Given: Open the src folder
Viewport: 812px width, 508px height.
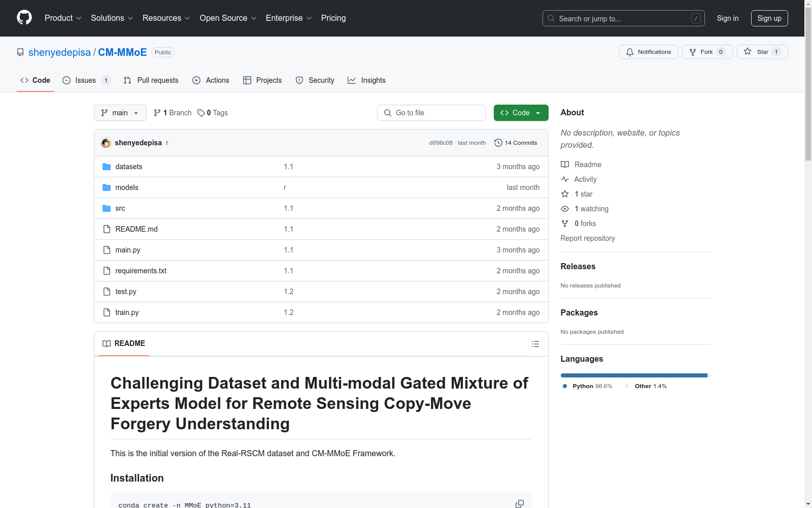Looking at the screenshot, I should (120, 208).
